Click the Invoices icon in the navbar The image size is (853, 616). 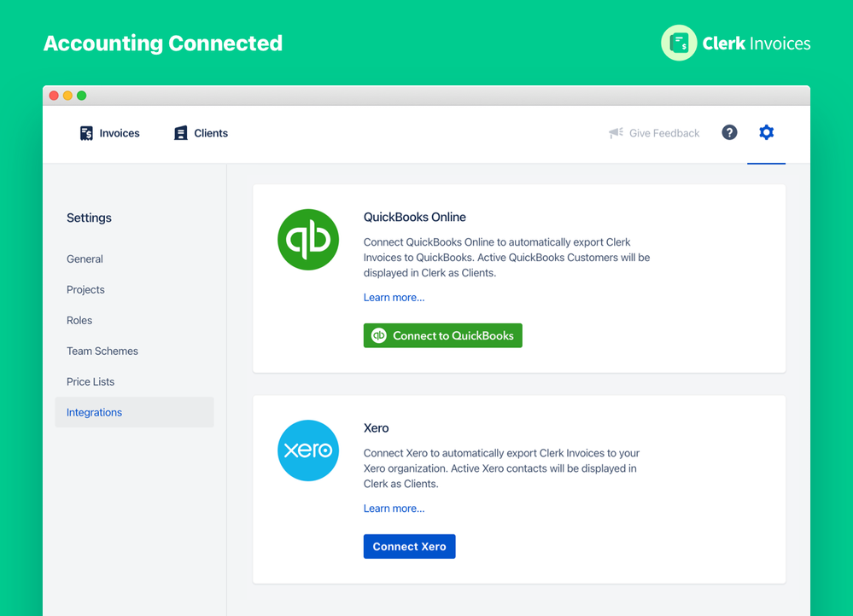pos(86,132)
